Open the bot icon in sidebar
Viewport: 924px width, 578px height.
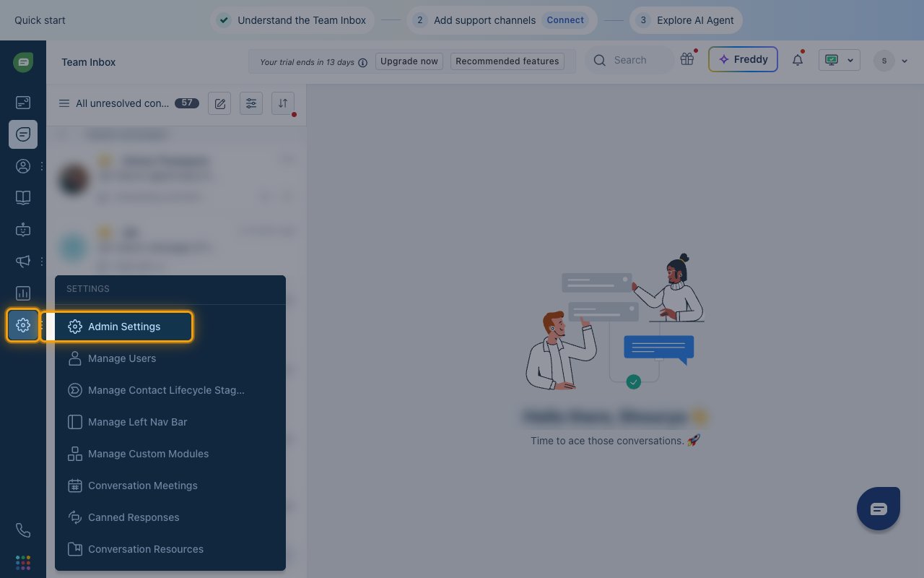pyautogui.click(x=23, y=230)
